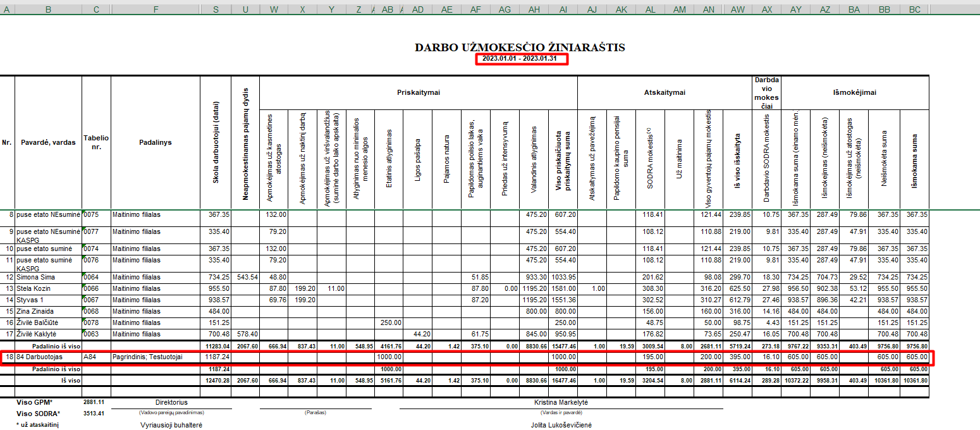Click the title 'DARBO UŽMOKESČIO ŽINIARAŠTIS'
Screen dimensions: 980x430
(520, 47)
